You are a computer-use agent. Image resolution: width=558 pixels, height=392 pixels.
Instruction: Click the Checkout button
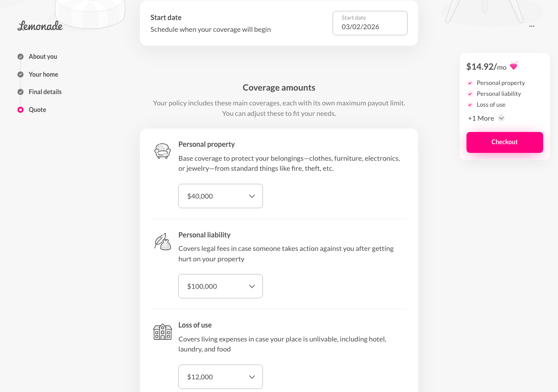pos(504,142)
